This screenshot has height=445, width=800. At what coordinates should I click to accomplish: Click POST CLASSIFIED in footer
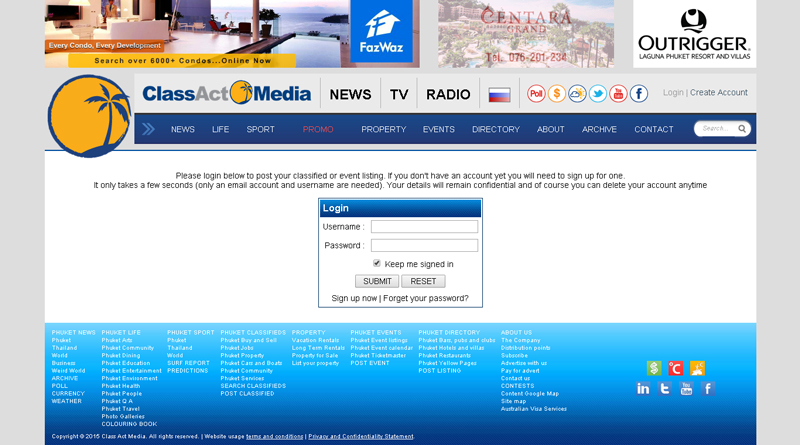[x=247, y=394]
